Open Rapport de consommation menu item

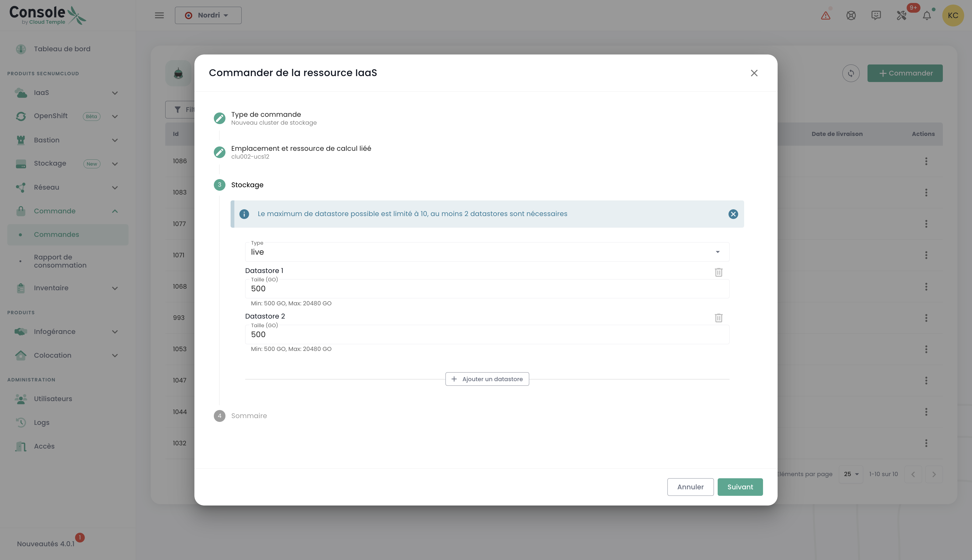pyautogui.click(x=60, y=261)
